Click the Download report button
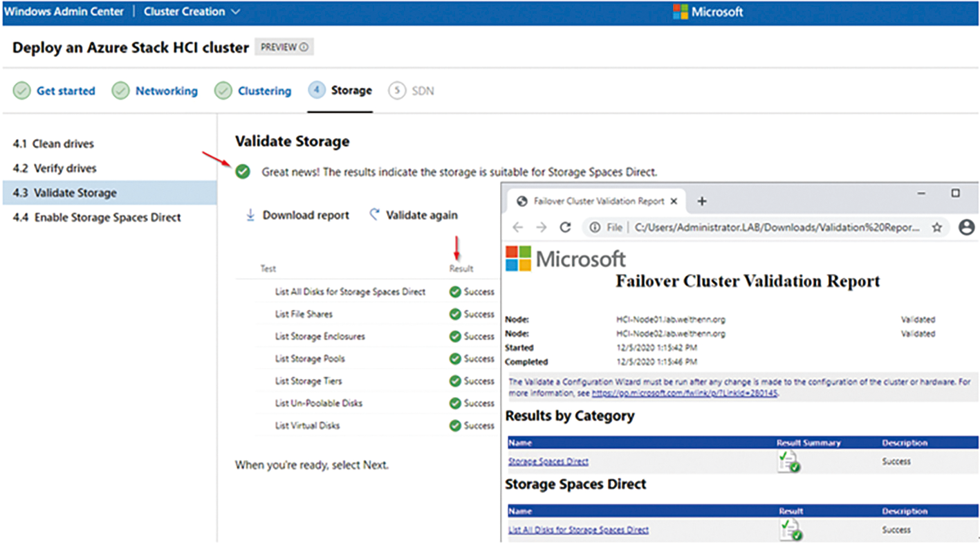980x545 pixels. pos(297,215)
